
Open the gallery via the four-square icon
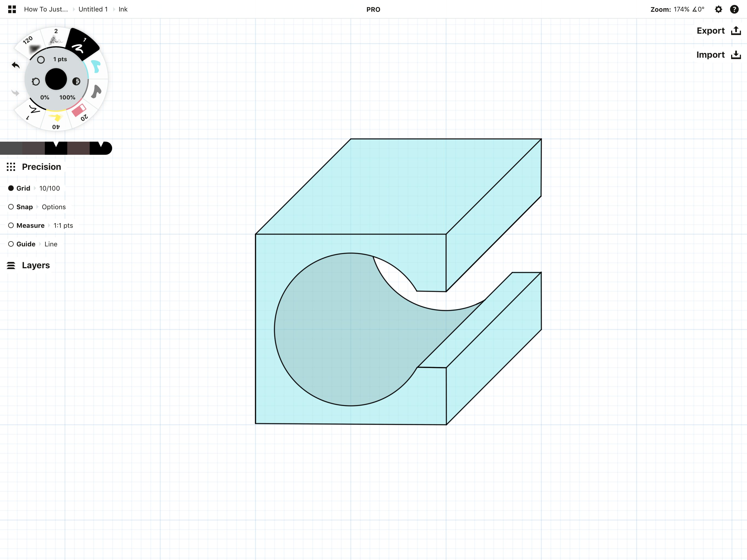[13, 10]
